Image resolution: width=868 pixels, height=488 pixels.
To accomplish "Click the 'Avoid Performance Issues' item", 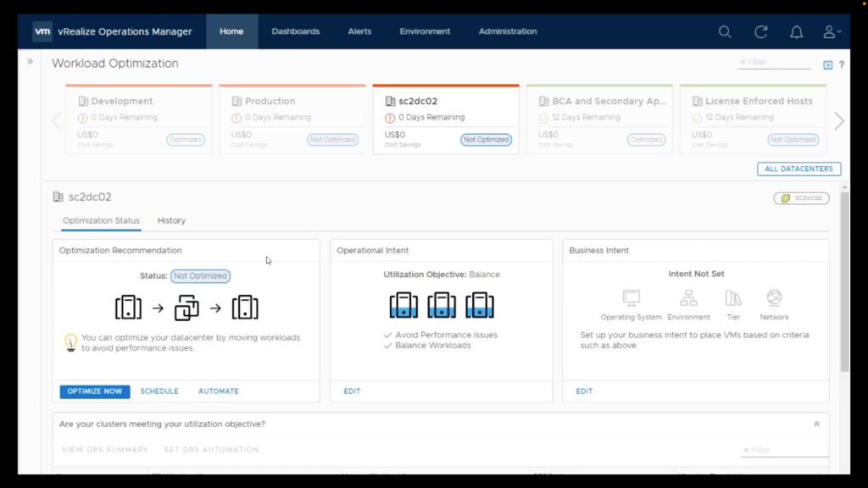I will [446, 335].
